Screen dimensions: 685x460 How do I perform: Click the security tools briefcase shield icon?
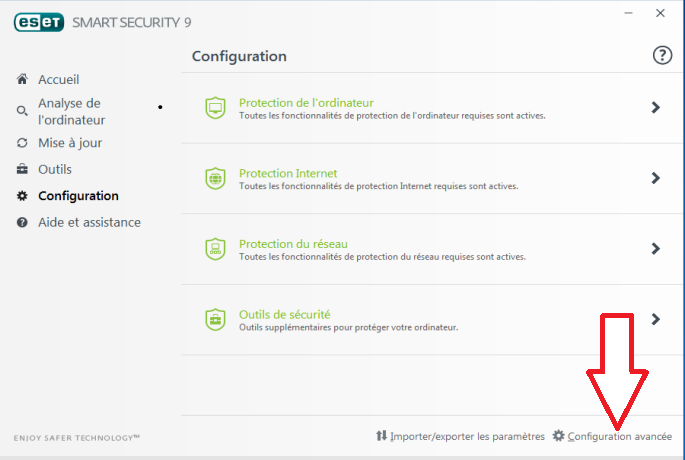pyautogui.click(x=215, y=320)
